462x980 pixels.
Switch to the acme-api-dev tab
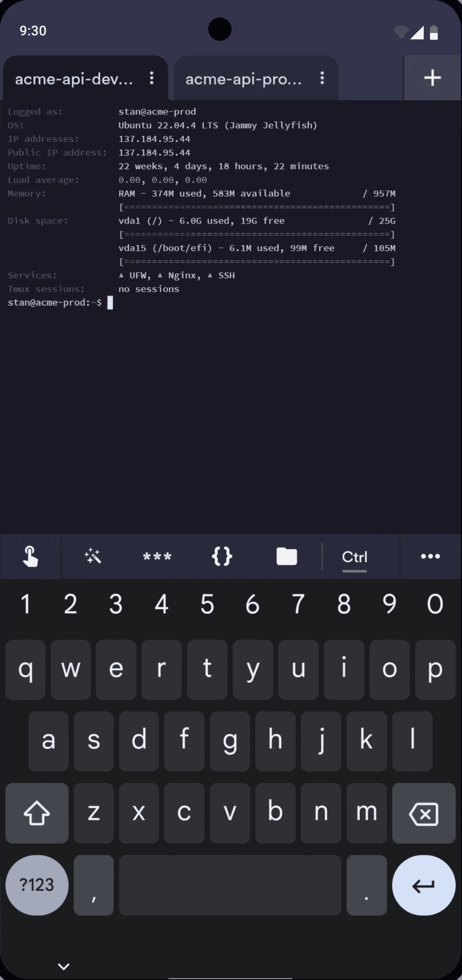pos(74,79)
